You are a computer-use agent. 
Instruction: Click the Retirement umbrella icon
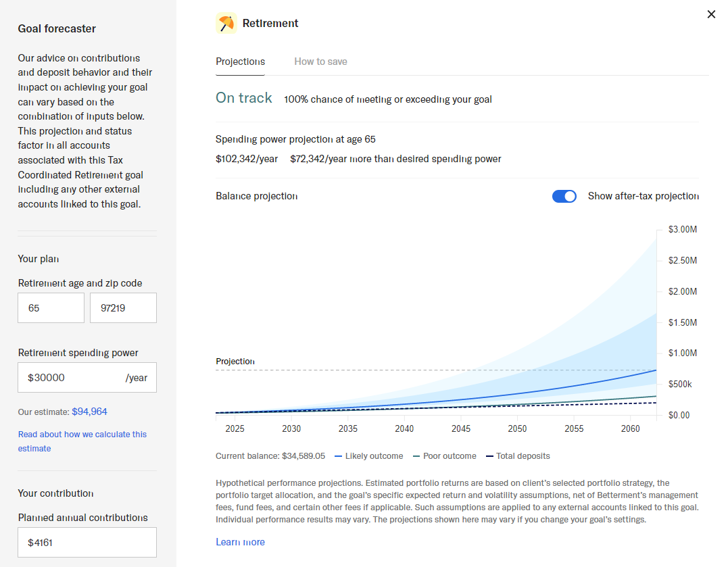pyautogui.click(x=226, y=24)
